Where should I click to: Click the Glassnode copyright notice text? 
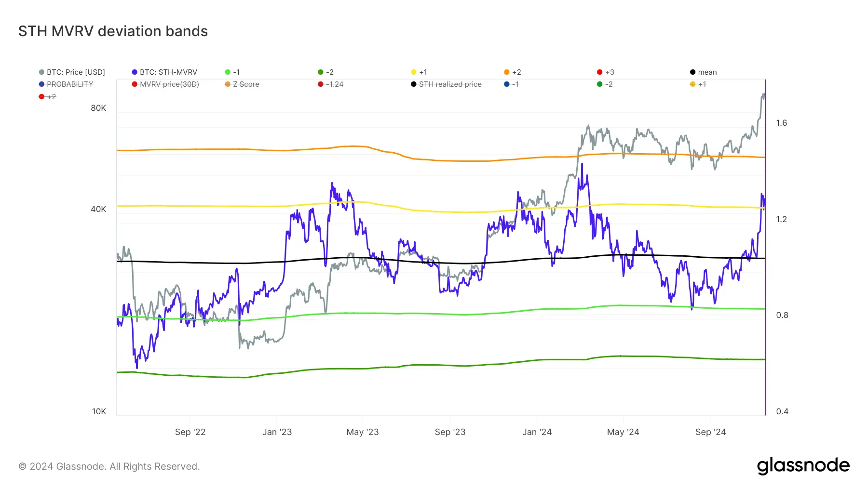tap(109, 466)
